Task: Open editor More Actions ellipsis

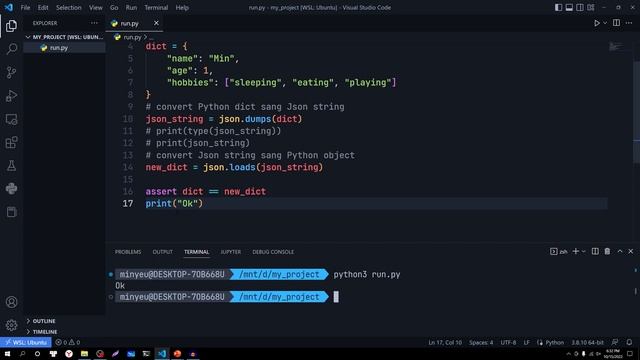Action: coord(629,23)
